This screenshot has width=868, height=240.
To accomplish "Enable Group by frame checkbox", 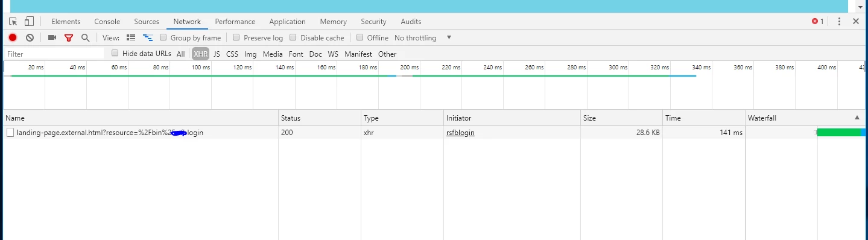I will [x=163, y=37].
